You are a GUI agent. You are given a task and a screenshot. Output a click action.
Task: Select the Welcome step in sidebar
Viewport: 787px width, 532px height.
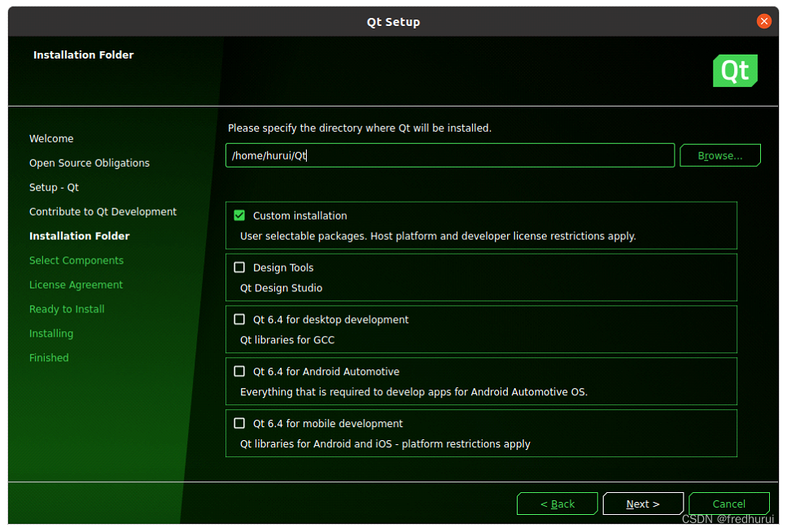tap(51, 138)
